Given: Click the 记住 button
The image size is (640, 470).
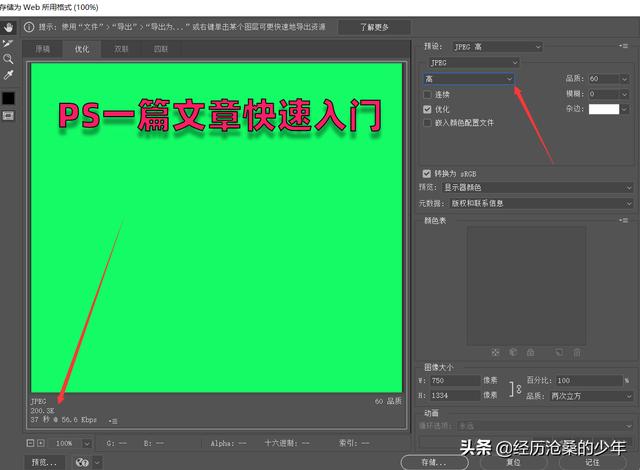Looking at the screenshot, I should (x=592, y=463).
